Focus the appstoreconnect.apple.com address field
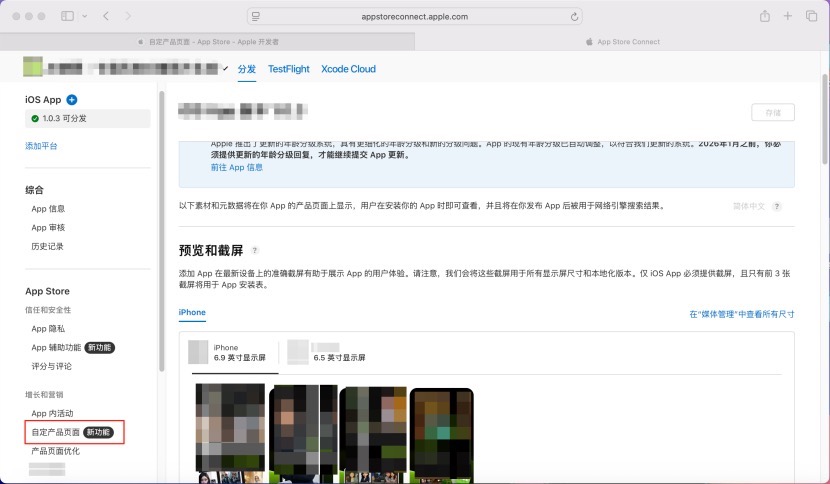This screenshot has height=484, width=830. pyautogui.click(x=414, y=16)
